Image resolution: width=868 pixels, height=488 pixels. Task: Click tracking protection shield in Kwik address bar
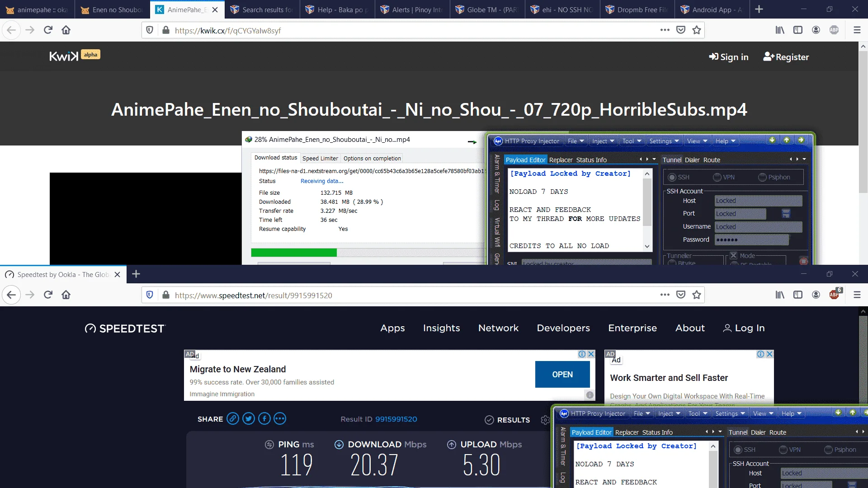[150, 30]
